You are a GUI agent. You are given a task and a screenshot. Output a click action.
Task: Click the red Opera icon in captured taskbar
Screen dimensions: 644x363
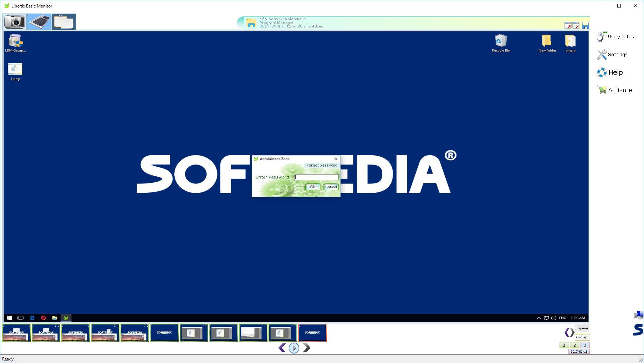[44, 318]
